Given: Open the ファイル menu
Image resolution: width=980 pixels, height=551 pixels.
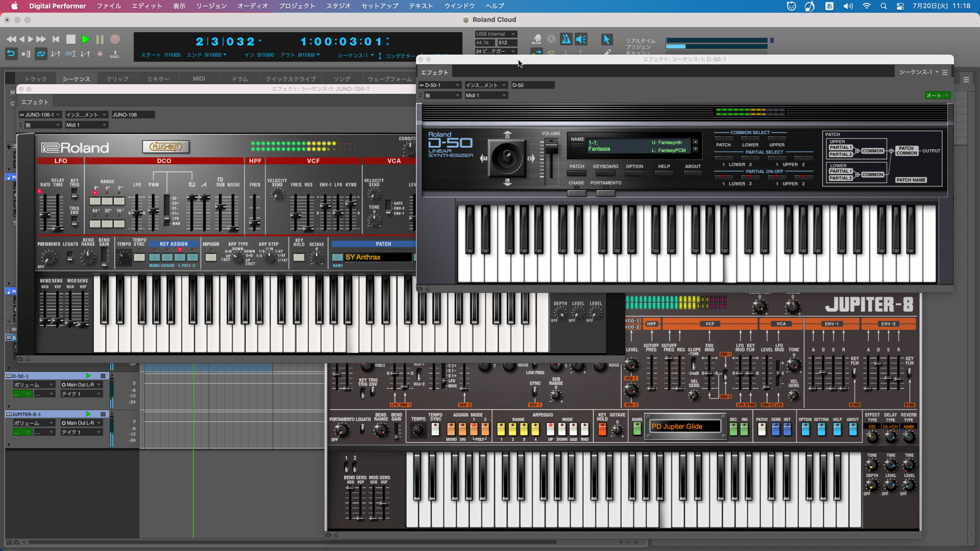Looking at the screenshot, I should 109,6.
